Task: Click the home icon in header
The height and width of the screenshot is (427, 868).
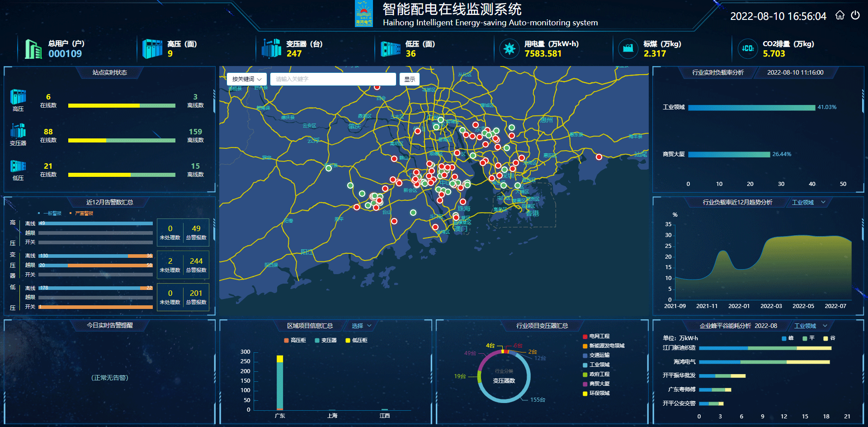Action: click(x=840, y=15)
